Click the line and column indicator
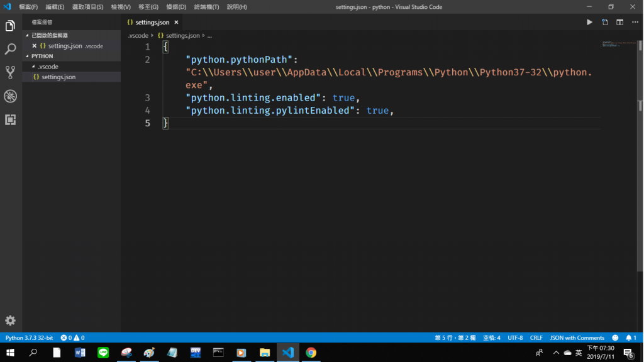Image resolution: width=644 pixels, height=362 pixels. point(455,337)
